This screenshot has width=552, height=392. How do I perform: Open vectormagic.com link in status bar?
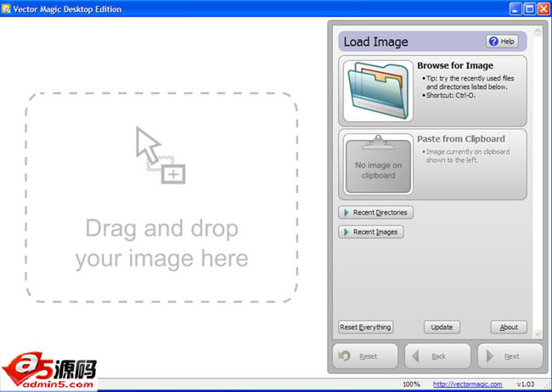pyautogui.click(x=468, y=384)
